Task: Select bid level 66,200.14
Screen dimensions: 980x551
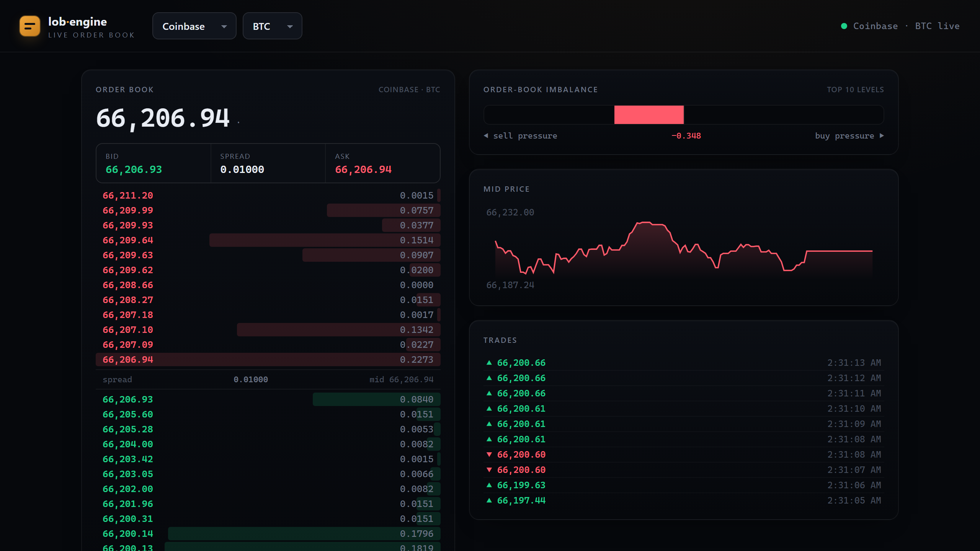Action: click(x=268, y=534)
